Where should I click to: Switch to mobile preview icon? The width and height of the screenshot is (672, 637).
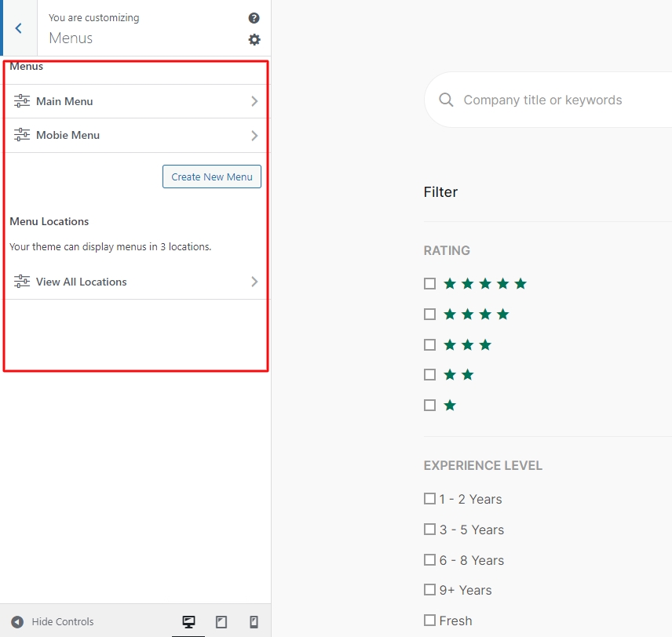tap(254, 622)
